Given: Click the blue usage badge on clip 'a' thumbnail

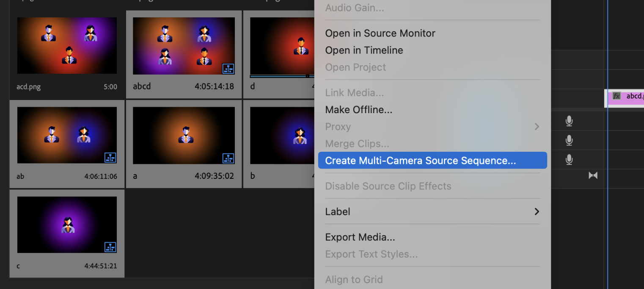Looking at the screenshot, I should [228, 158].
